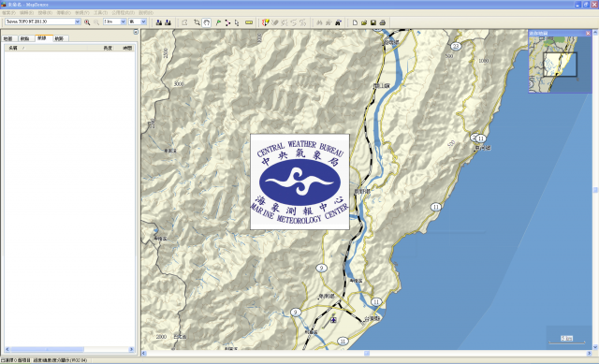Click the new file icon
Viewport: 599px width, 364px height.
(x=355, y=22)
